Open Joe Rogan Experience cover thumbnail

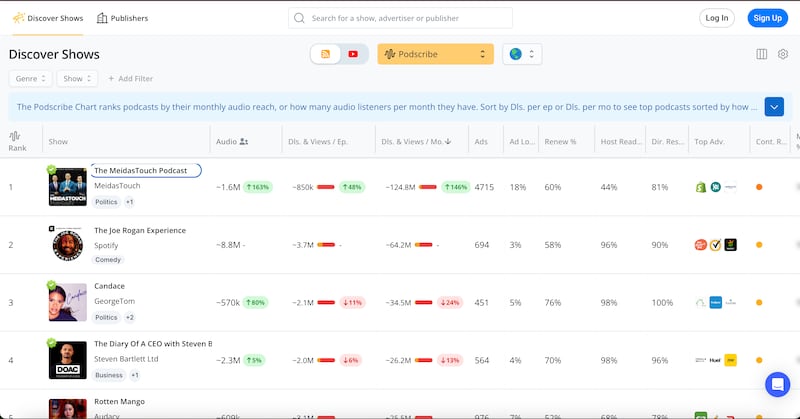tap(68, 244)
